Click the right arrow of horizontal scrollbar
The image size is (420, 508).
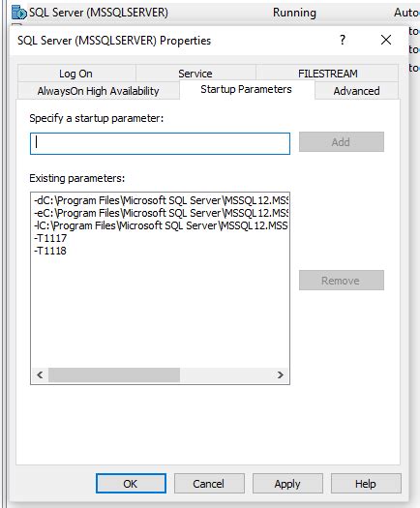pos(281,375)
